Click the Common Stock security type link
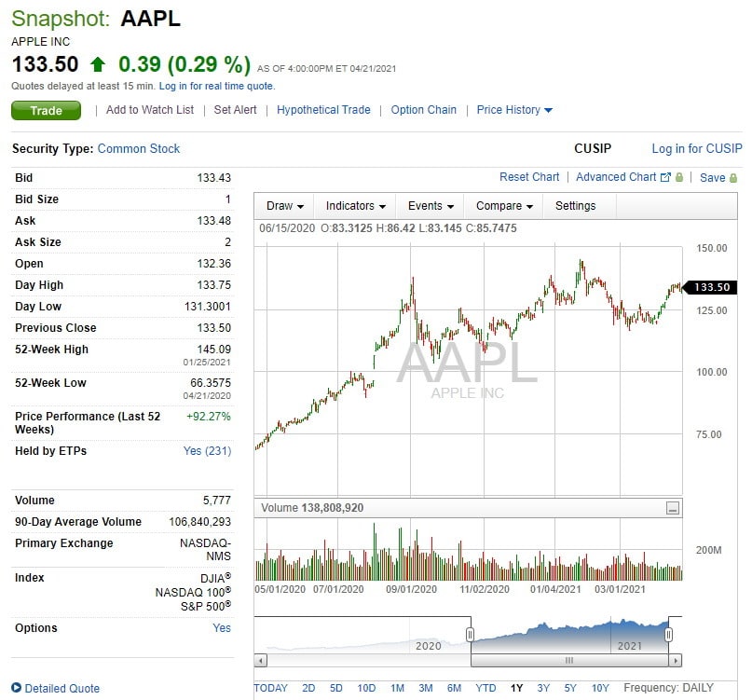The width and height of the screenshot is (752, 700). point(139,149)
